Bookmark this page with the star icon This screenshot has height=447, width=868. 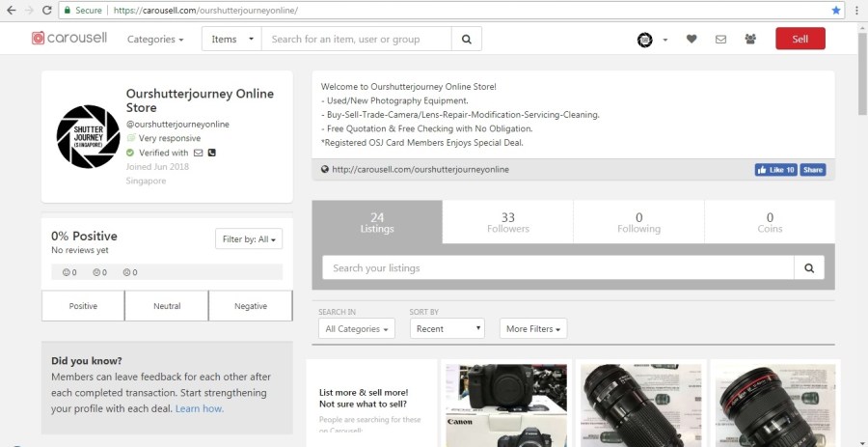pos(835,10)
